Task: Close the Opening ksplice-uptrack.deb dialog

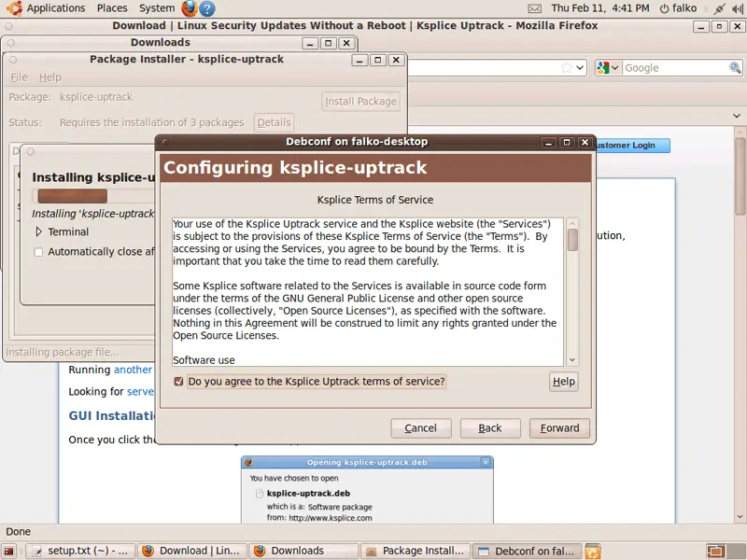Action: [486, 462]
